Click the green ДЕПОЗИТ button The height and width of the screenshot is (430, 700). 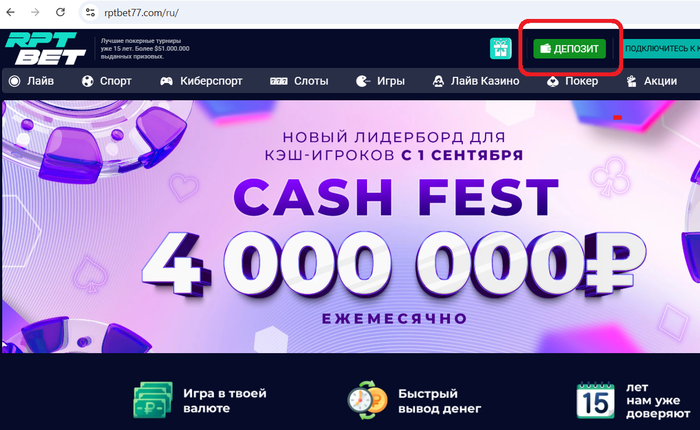tap(570, 48)
